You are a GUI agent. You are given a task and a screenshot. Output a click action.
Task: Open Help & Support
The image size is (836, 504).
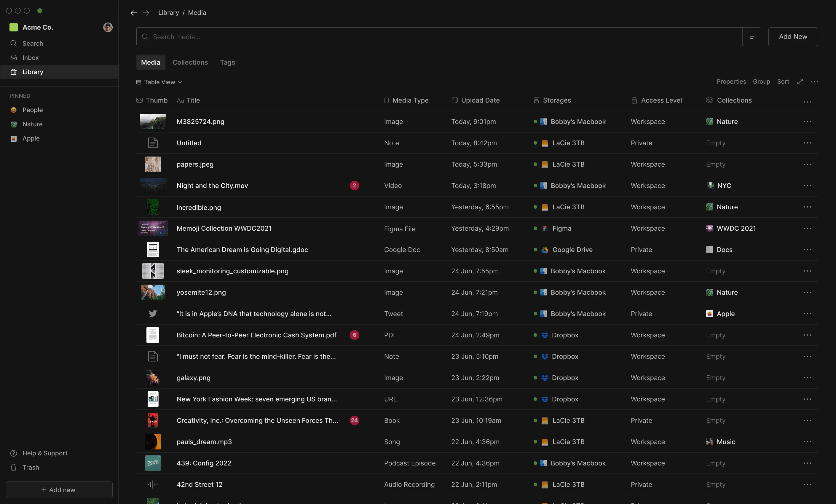pos(59,453)
